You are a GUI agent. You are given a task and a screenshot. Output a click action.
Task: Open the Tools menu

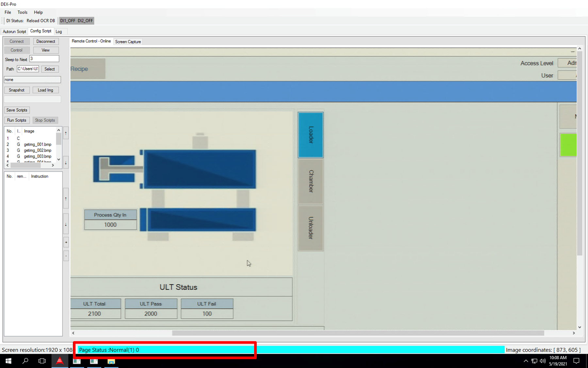click(22, 12)
